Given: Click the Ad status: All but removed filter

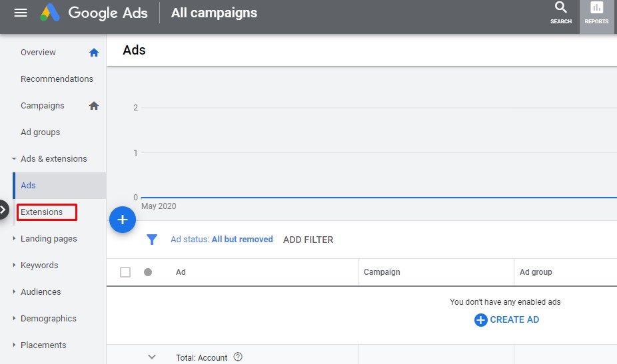Looking at the screenshot, I should pos(222,240).
